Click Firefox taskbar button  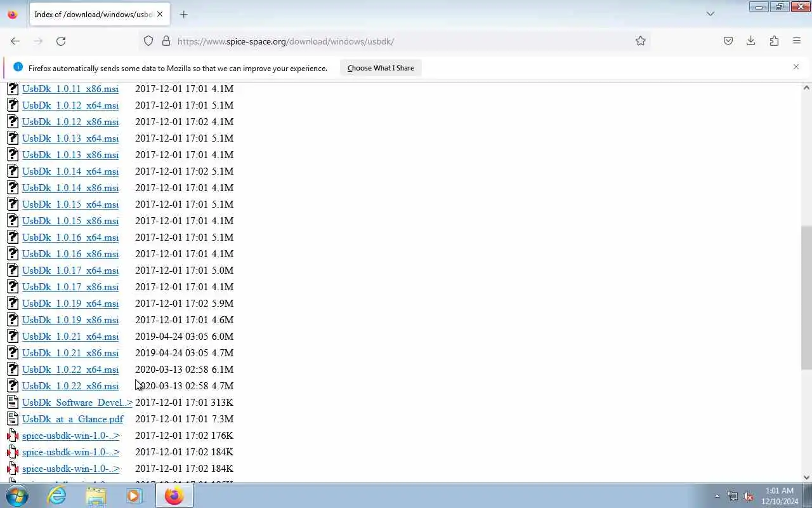[174, 495]
